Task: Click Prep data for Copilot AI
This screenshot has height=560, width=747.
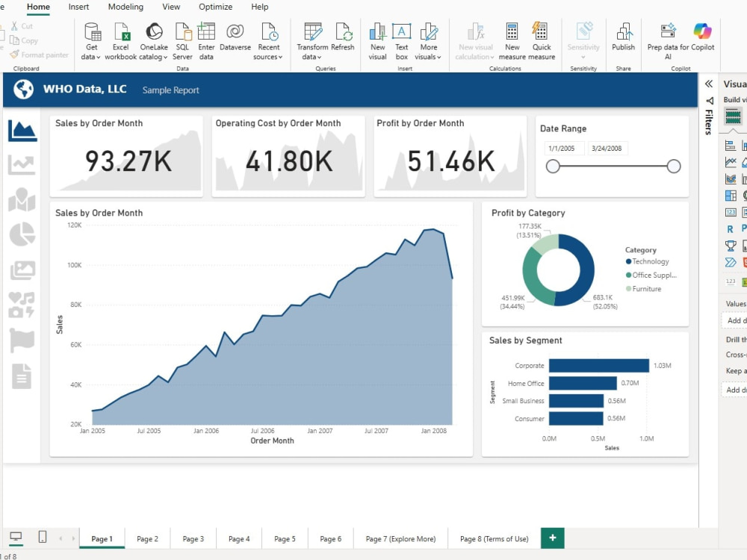Action: tap(668, 41)
